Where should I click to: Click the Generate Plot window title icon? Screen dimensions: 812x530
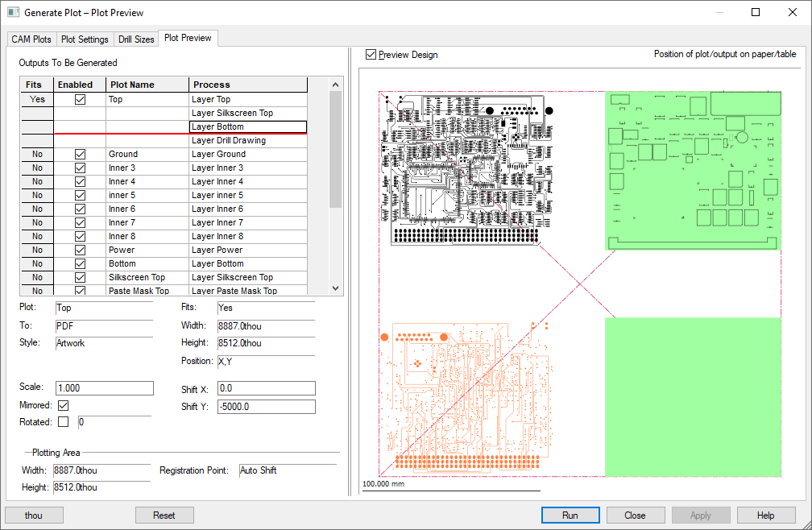pos(13,13)
